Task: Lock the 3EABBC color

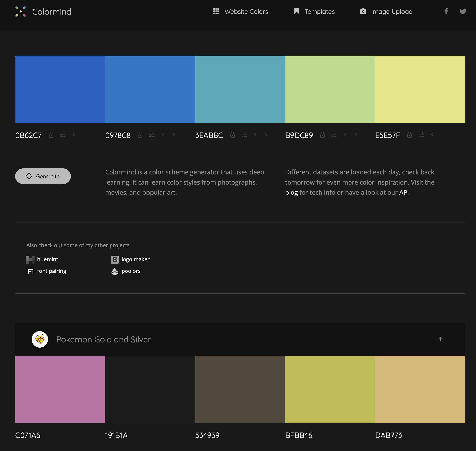Action: 232,135
